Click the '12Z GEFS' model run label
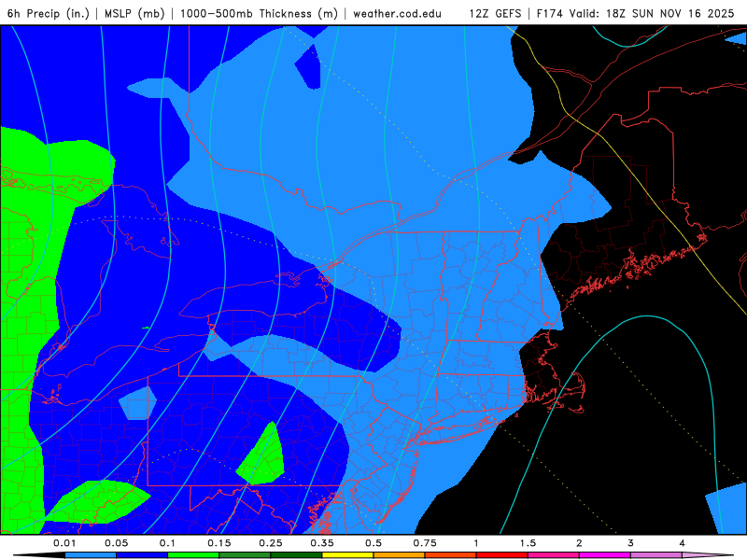The width and height of the screenshot is (747, 560). (x=496, y=13)
